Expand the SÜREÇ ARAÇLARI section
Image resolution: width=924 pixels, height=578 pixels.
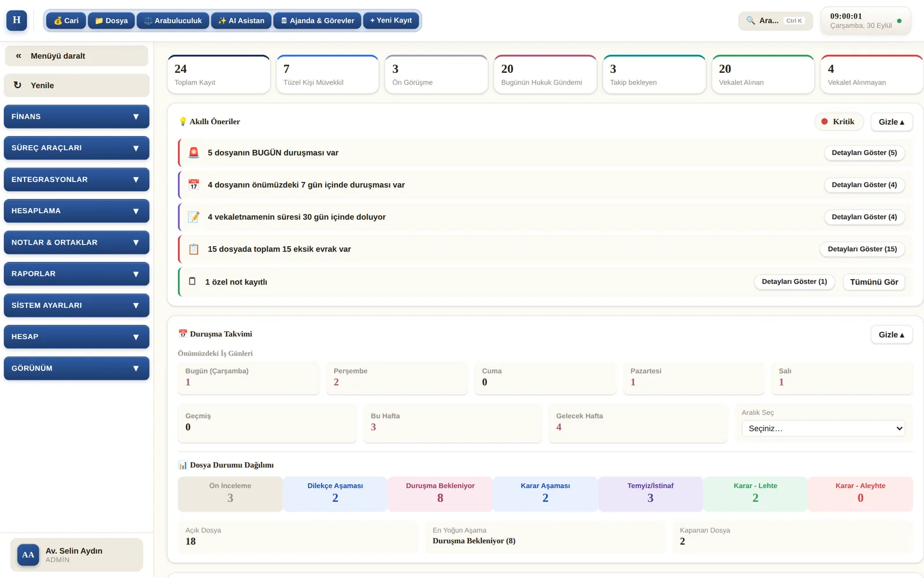click(x=76, y=148)
